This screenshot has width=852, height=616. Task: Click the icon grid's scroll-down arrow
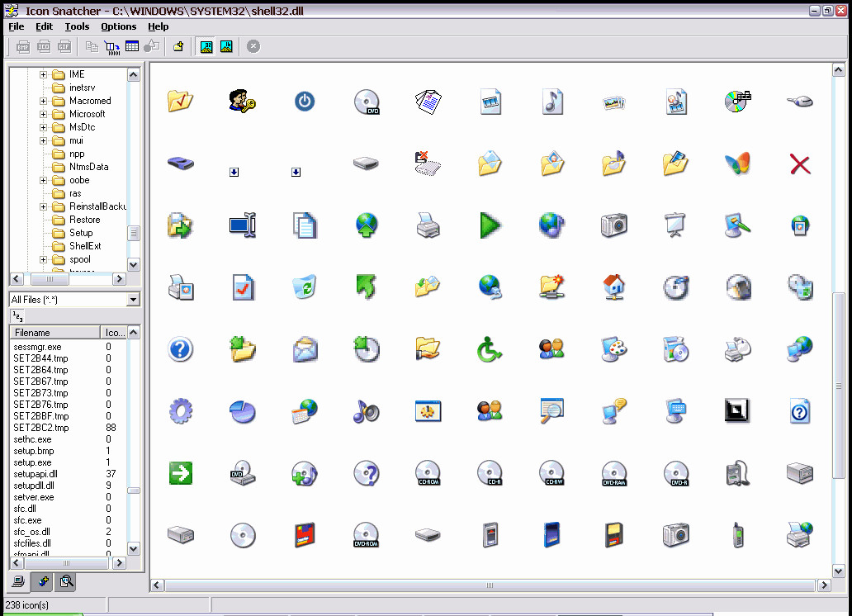click(x=839, y=571)
